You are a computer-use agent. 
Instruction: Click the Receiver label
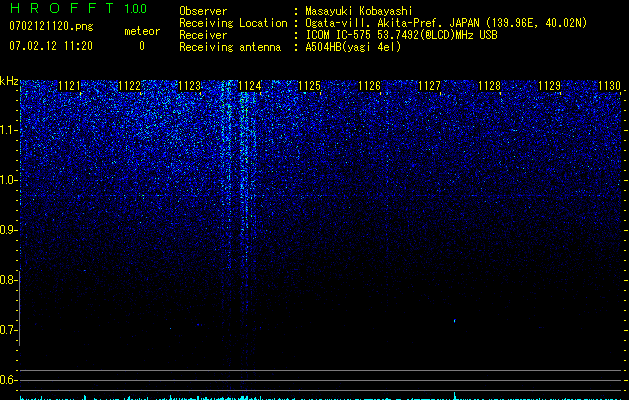203,35
